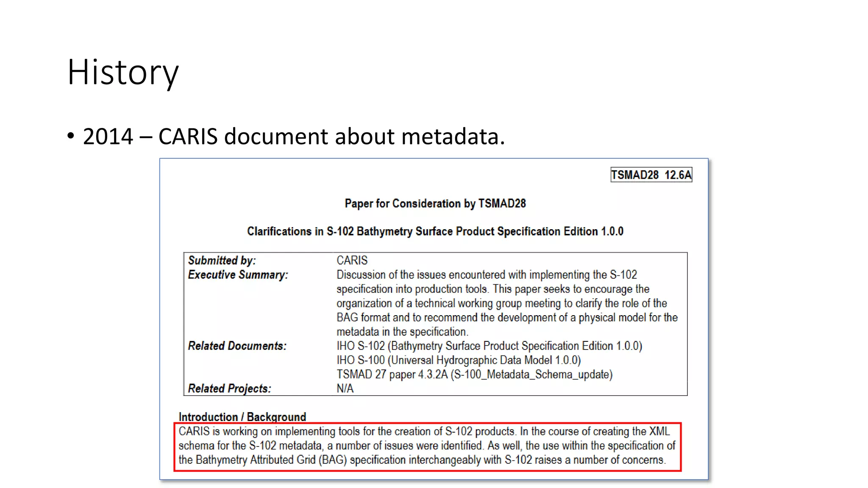The image size is (868, 488).
Task: Select the bullet '2014 – CARIS document about metadata.'
Action: pos(286,136)
